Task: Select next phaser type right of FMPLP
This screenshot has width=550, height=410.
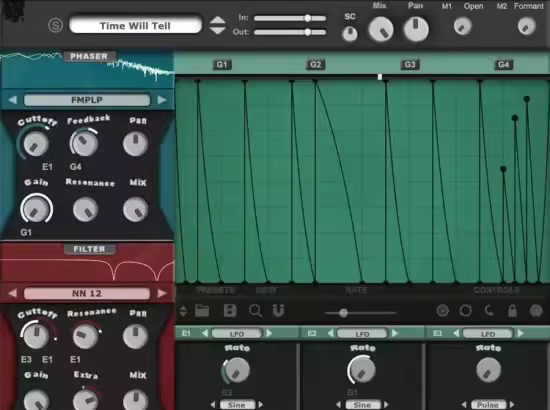Action: click(x=162, y=100)
